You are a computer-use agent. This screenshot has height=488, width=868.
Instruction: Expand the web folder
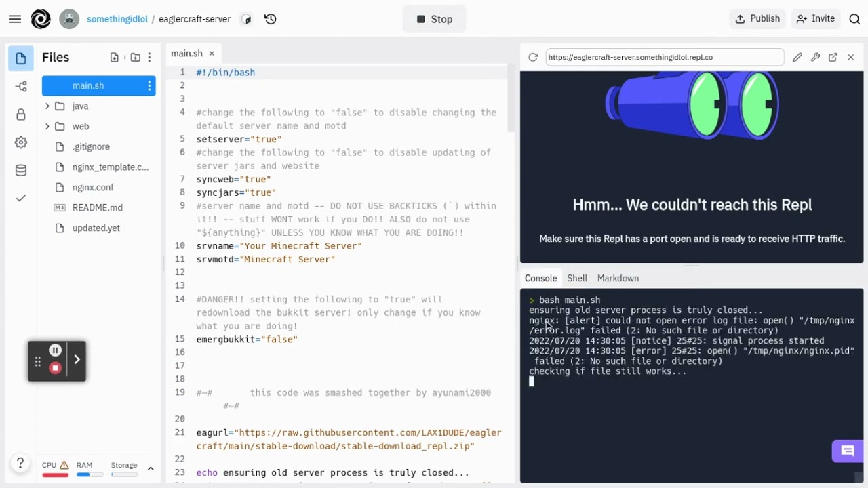click(x=47, y=127)
